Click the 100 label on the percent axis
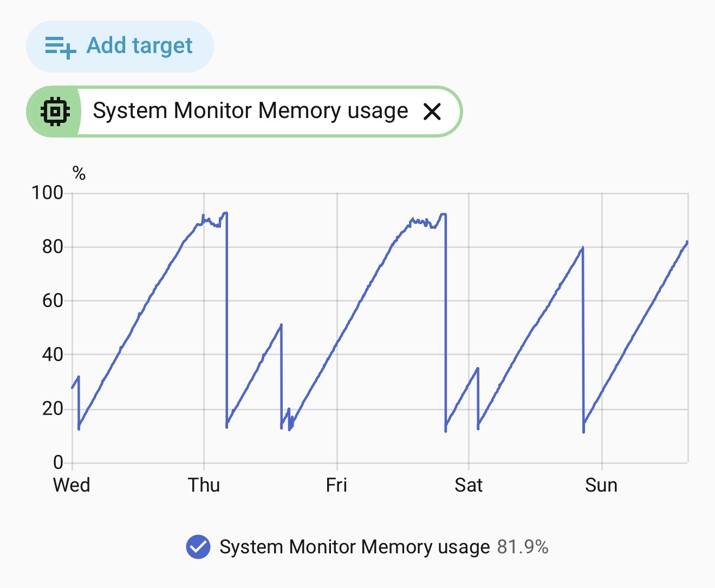Viewport: 715px width, 588px height. [x=48, y=193]
